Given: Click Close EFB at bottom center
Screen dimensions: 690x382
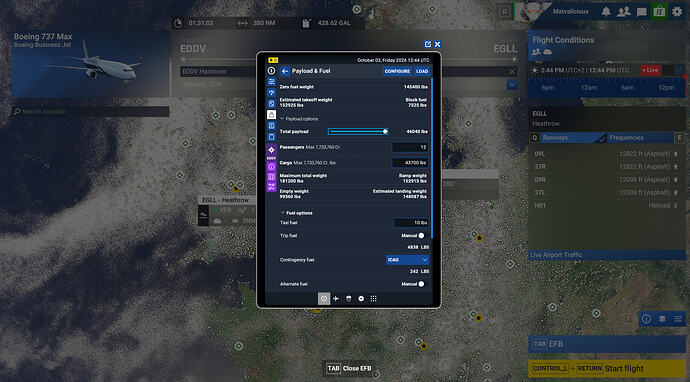Looking at the screenshot, I should pyautogui.click(x=349, y=368).
